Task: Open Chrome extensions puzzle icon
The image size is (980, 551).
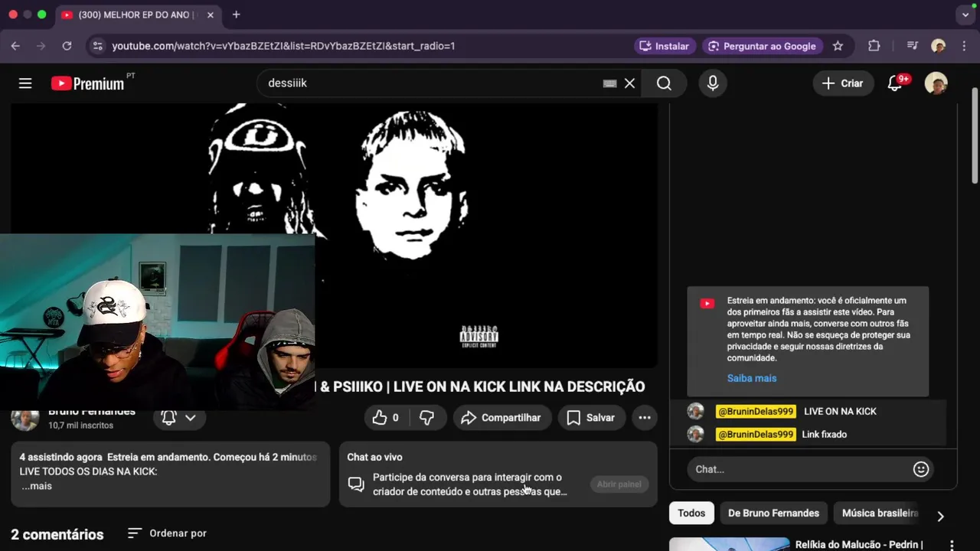Action: pos(874,46)
